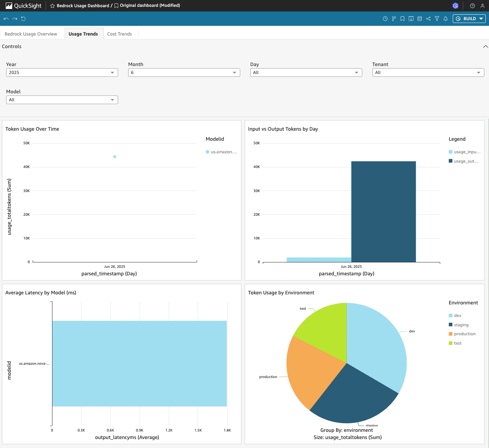489x448 pixels.
Task: Click the redo arrow icon
Action: click(x=15, y=19)
